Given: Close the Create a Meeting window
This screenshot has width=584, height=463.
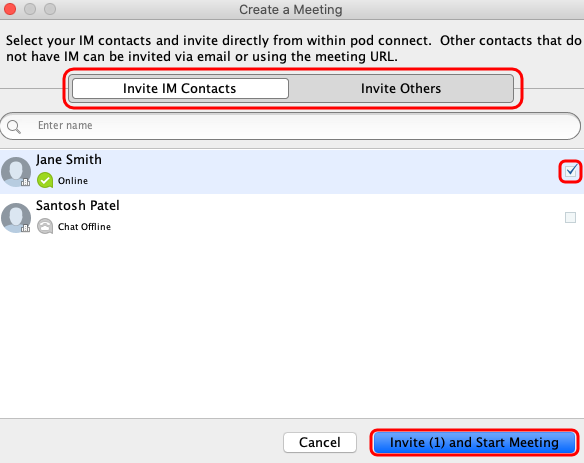Looking at the screenshot, I should [10, 9].
